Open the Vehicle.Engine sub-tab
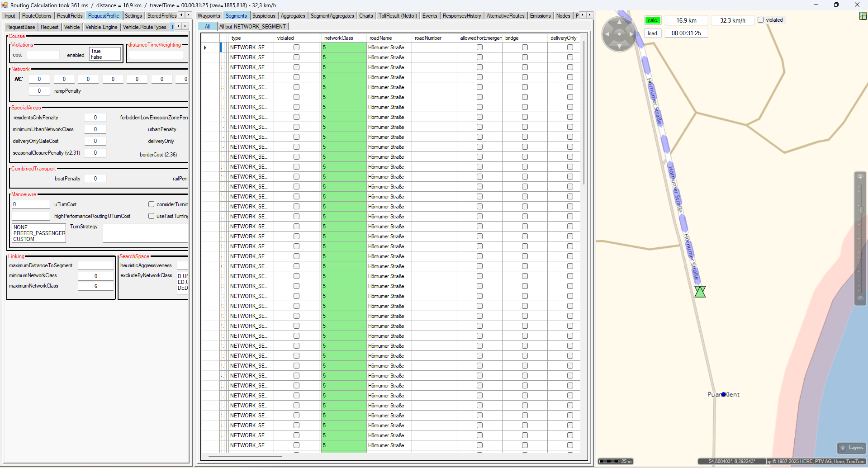The image size is (868, 468). click(101, 27)
